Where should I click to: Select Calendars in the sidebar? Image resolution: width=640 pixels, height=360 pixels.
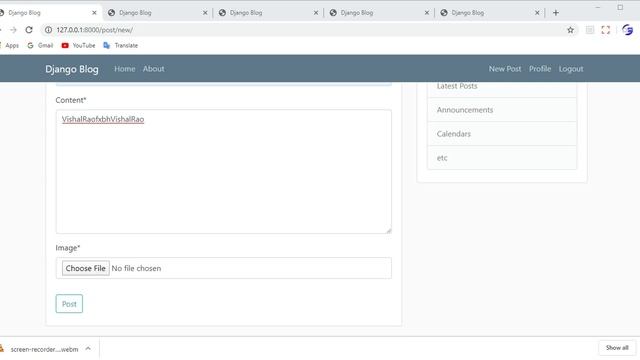pos(502,134)
